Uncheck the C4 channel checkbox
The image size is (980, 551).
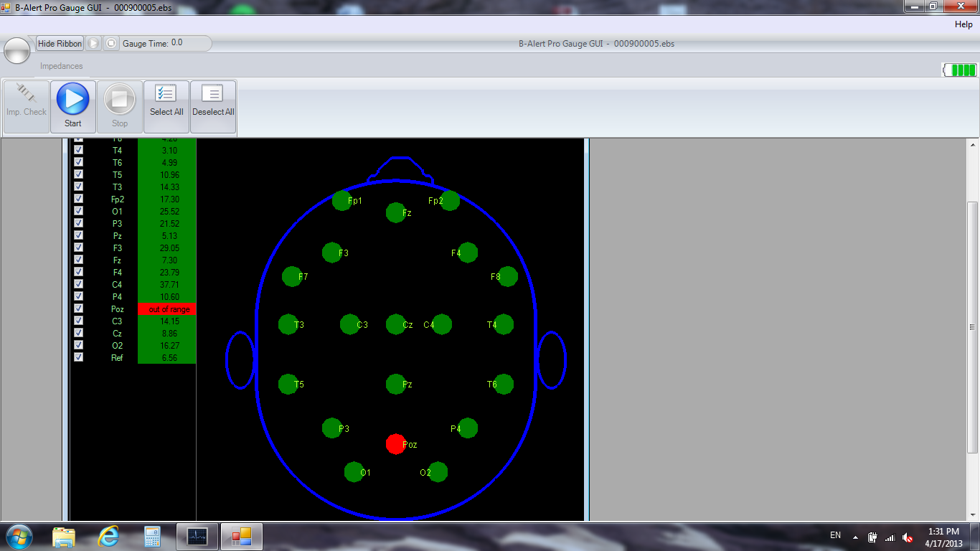pyautogui.click(x=79, y=284)
